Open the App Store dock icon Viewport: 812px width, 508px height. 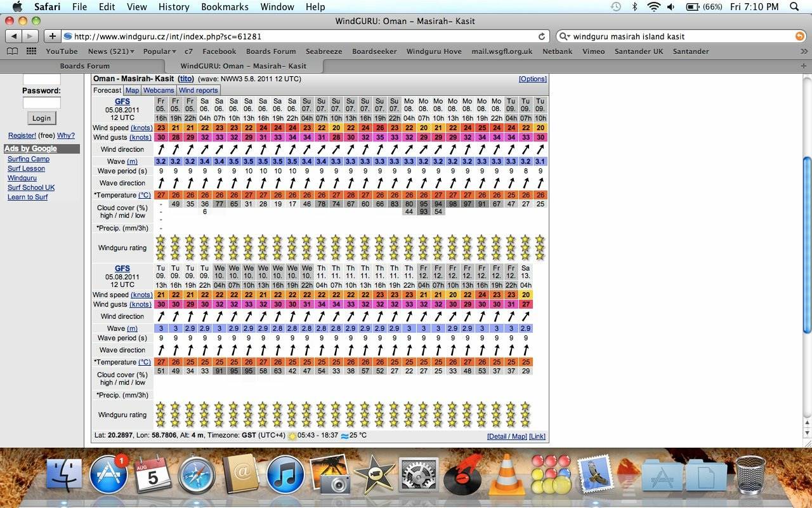pyautogui.click(x=108, y=474)
